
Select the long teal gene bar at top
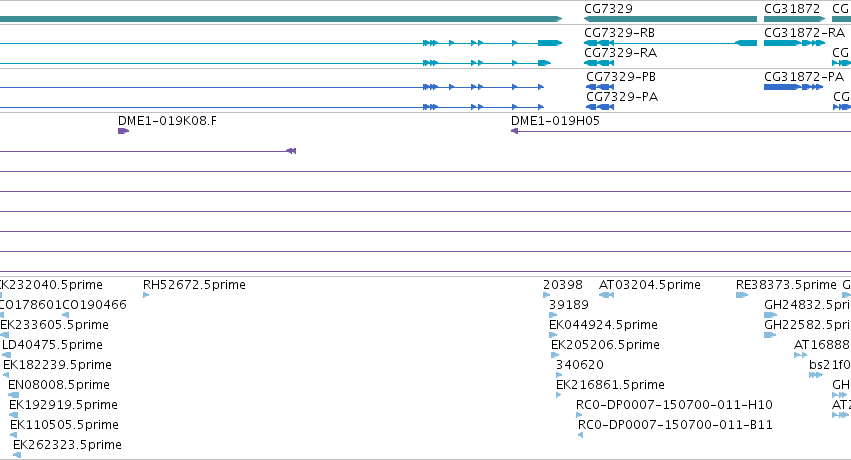(280, 19)
